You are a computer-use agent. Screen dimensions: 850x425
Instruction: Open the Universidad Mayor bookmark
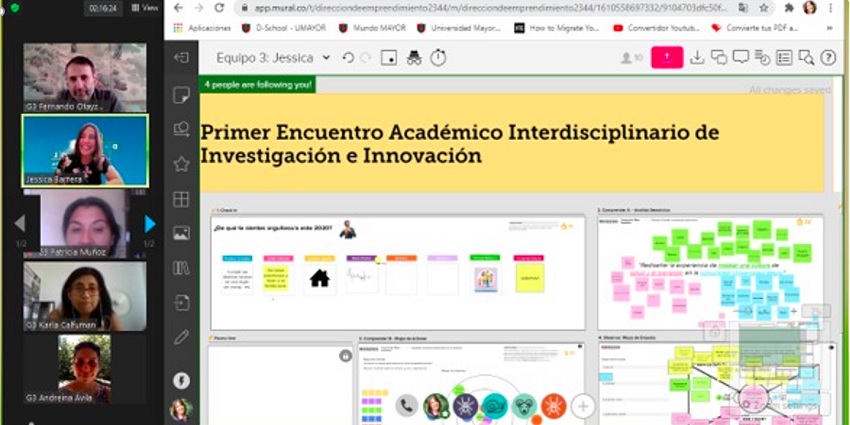[x=459, y=28]
